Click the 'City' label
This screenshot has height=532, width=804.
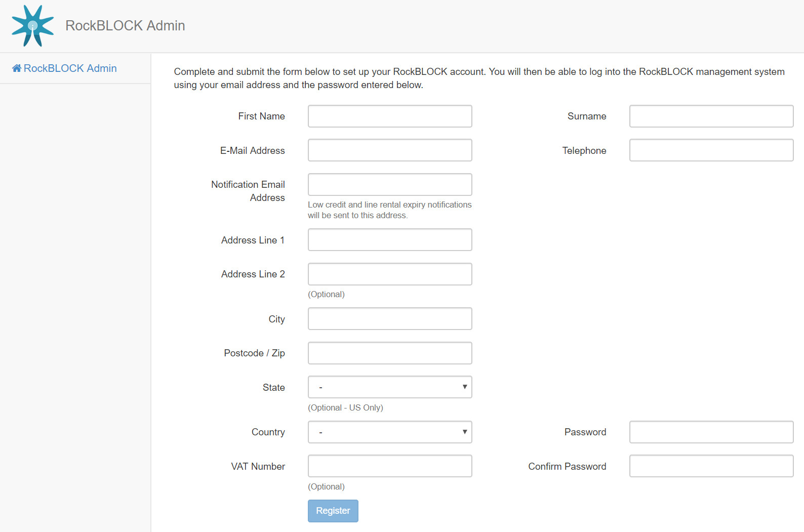pos(277,319)
